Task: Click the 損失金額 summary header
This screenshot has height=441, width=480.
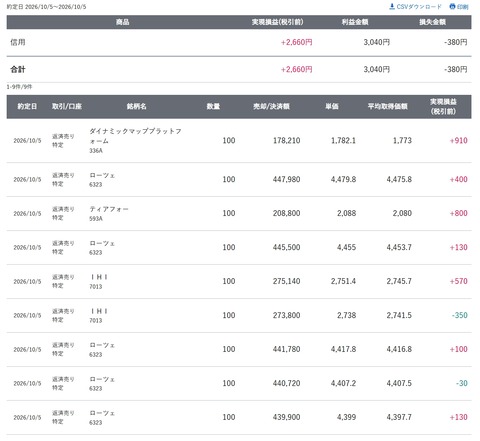Action: click(x=432, y=22)
